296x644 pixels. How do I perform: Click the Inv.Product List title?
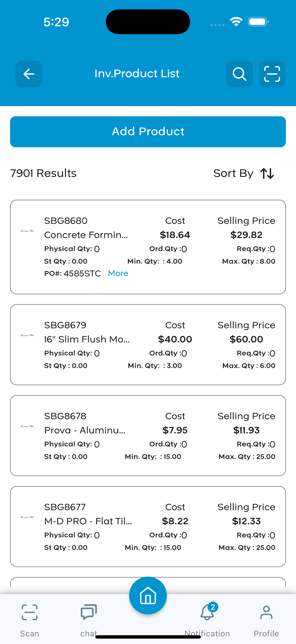137,73
